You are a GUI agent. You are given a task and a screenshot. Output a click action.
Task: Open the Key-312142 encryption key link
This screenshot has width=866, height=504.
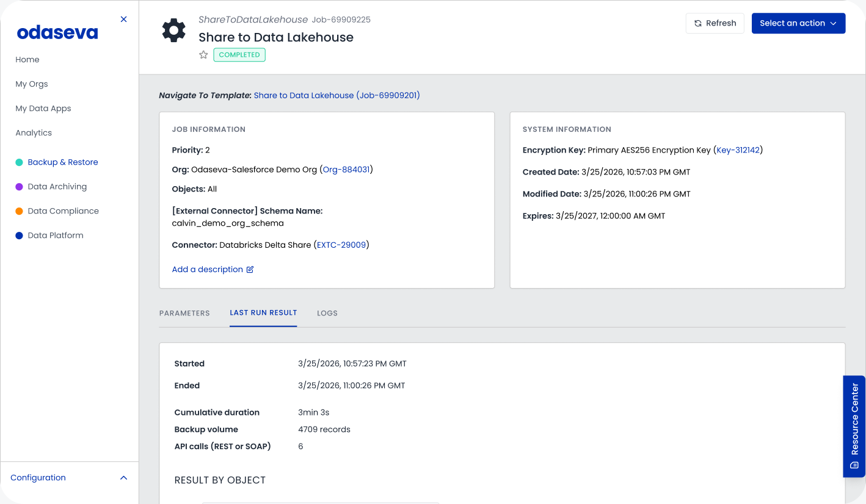click(738, 150)
